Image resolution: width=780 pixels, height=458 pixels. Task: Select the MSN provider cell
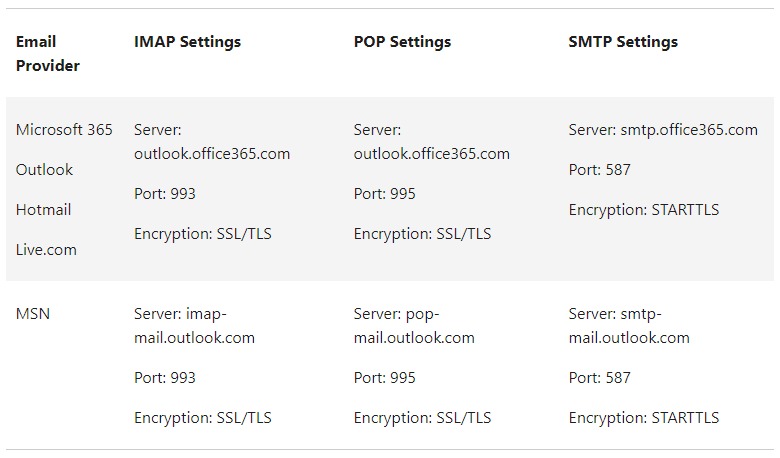33,314
